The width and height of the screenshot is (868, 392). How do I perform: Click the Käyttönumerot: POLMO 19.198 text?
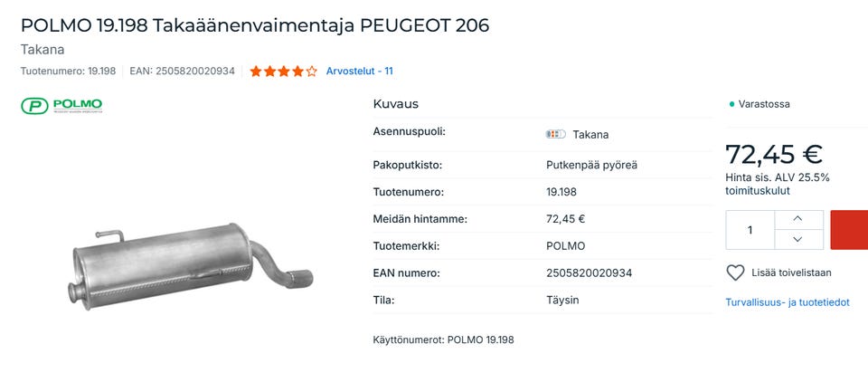(443, 339)
